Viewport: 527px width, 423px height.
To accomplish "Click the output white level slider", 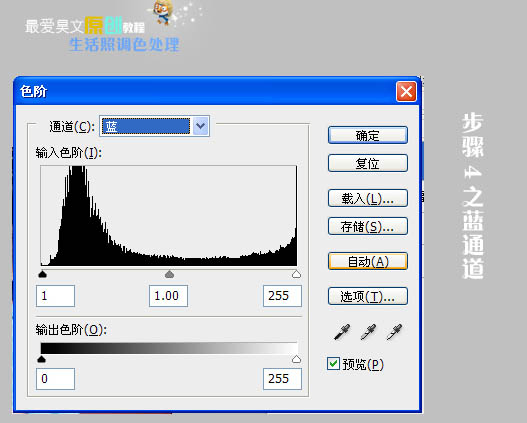I will pos(296,359).
